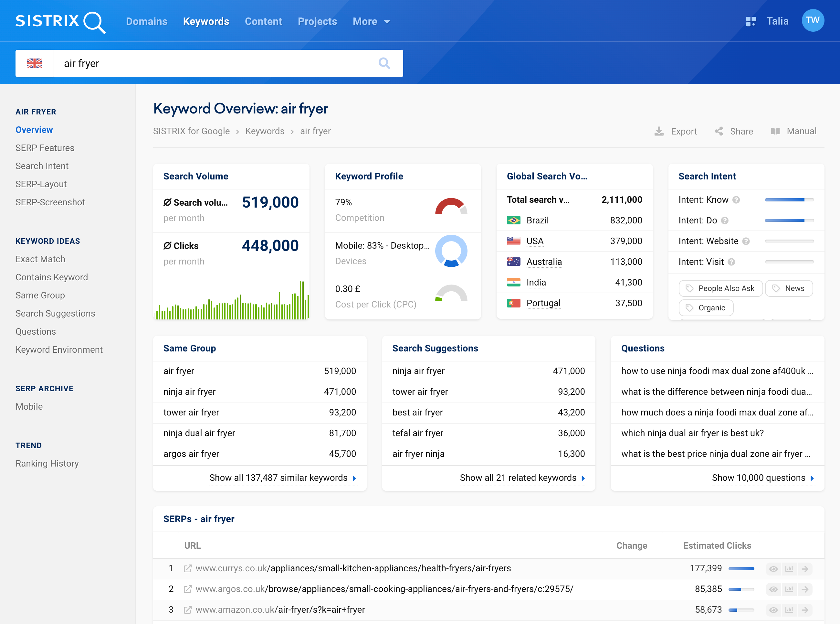This screenshot has height=624, width=840.
Task: Open the Keywords menu
Action: pos(206,22)
